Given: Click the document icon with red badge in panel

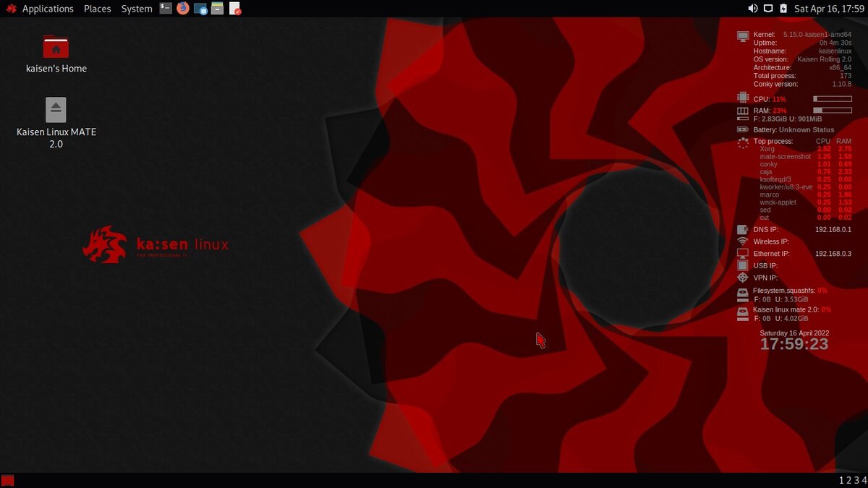Looking at the screenshot, I should [x=234, y=9].
